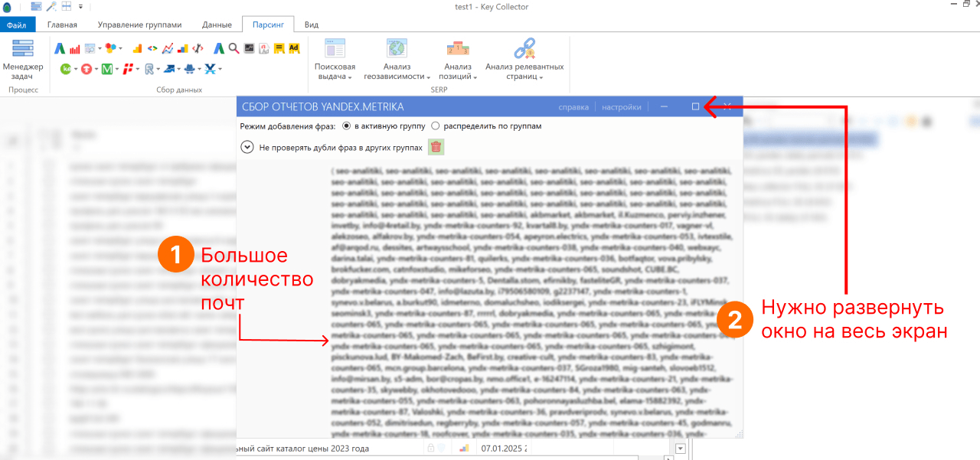Switch to the Главная tab
This screenshot has height=460, width=980.
pos(62,24)
